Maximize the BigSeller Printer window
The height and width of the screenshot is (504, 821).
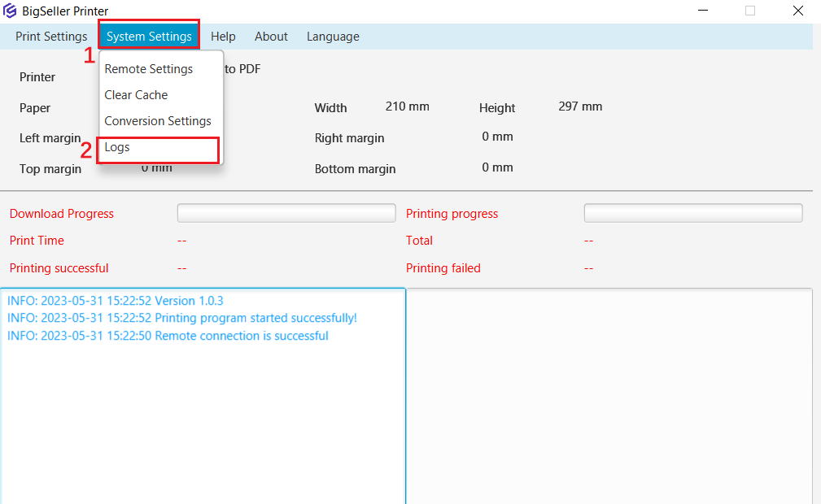tap(749, 11)
